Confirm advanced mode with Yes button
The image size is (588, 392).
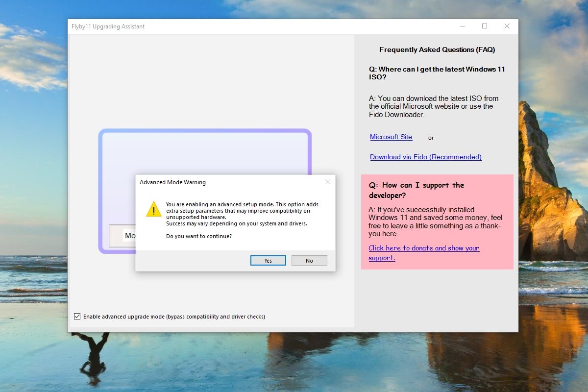point(268,261)
